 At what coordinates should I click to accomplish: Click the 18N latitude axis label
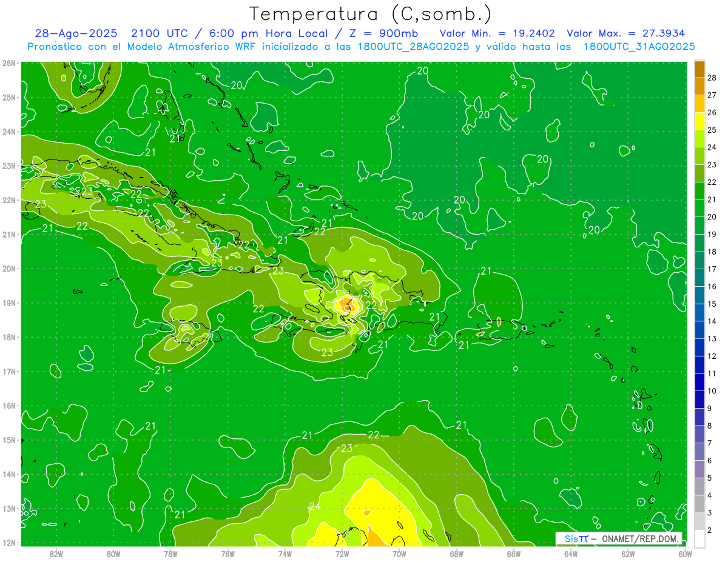coord(9,337)
